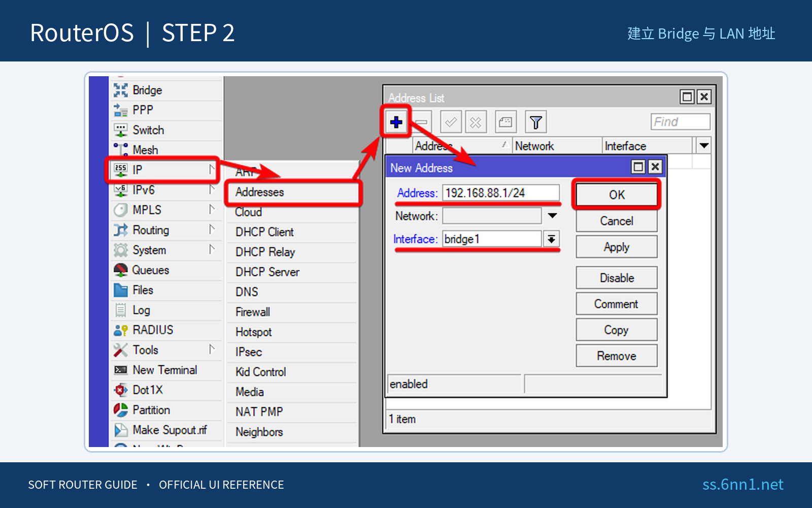Click the Disable button in New Address
Image resolution: width=812 pixels, height=508 pixels.
coord(617,278)
